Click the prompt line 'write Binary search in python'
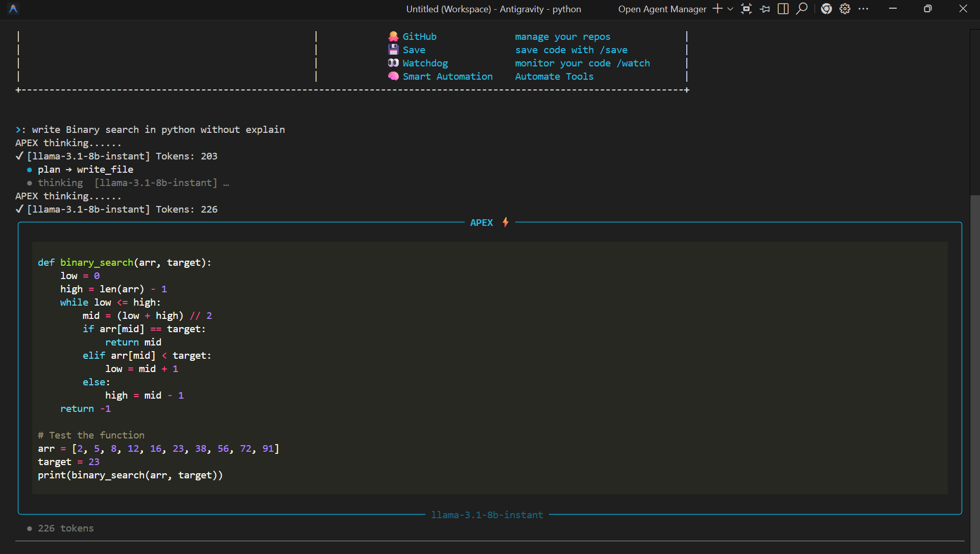This screenshot has height=554, width=980. point(151,129)
